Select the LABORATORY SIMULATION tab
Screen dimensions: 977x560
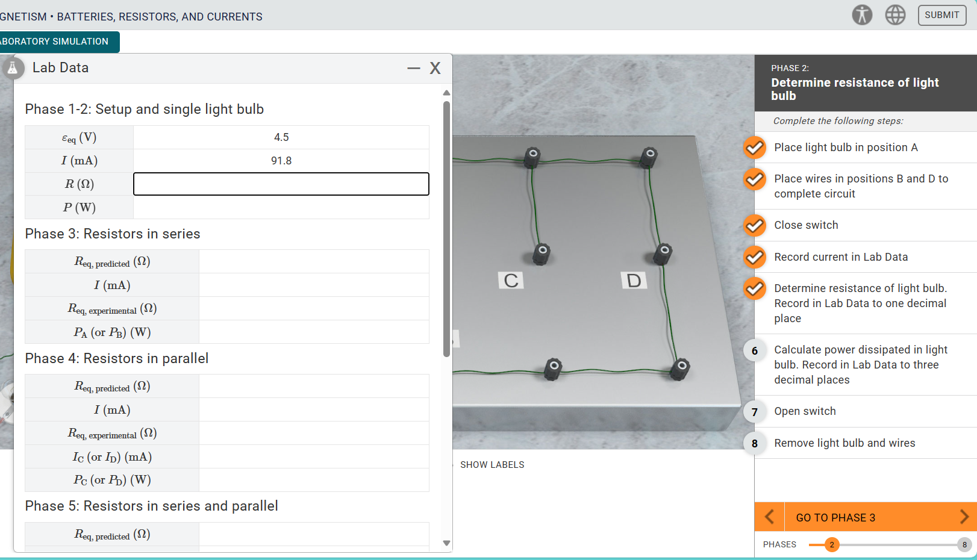point(54,42)
